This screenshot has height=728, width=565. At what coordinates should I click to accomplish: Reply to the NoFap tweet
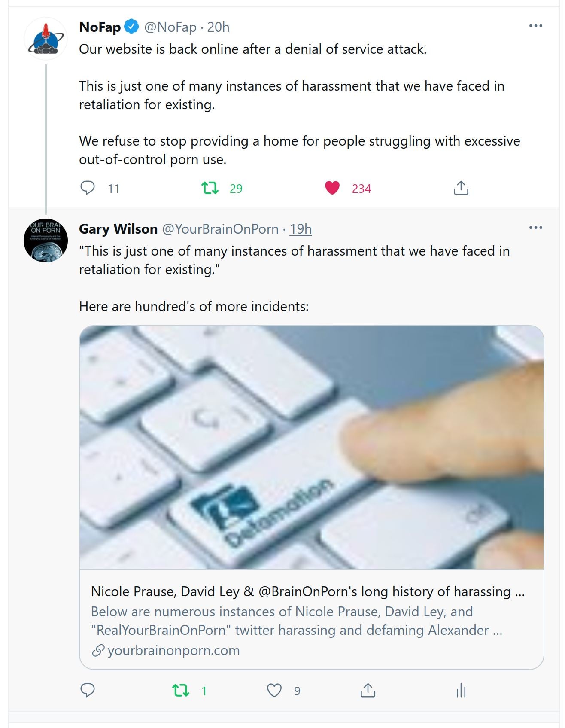pos(88,188)
